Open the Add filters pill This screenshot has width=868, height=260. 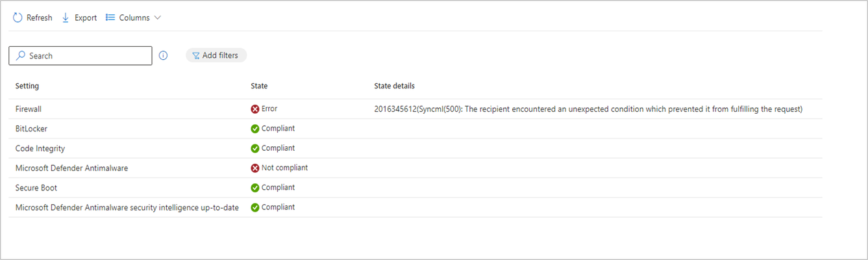[x=216, y=56]
